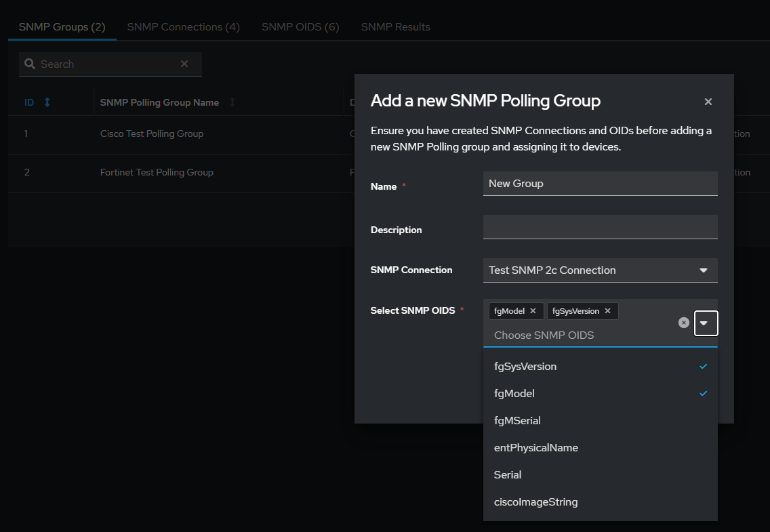
Task: Remove the fgModel chip
Action: pyautogui.click(x=533, y=310)
